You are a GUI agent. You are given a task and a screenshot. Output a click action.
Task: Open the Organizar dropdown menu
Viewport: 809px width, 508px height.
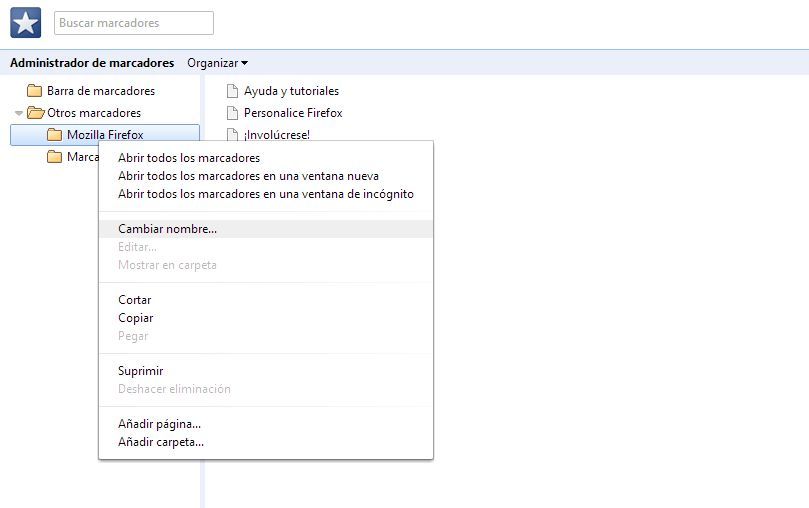(217, 63)
